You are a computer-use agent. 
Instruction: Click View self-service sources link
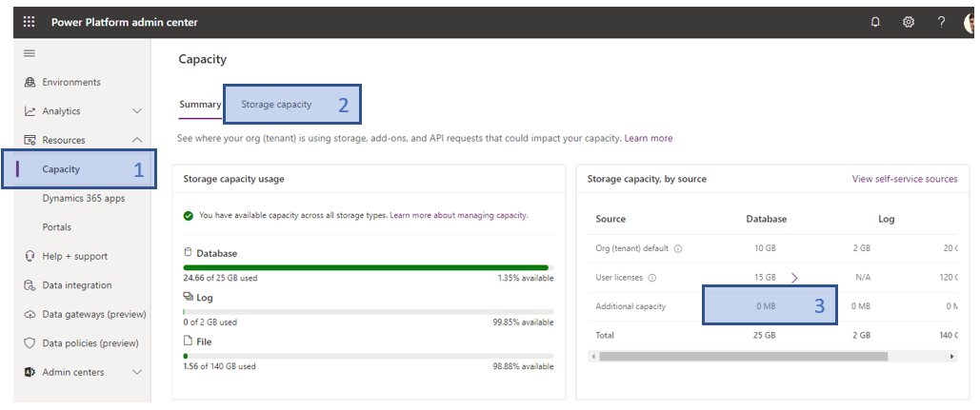pos(904,179)
